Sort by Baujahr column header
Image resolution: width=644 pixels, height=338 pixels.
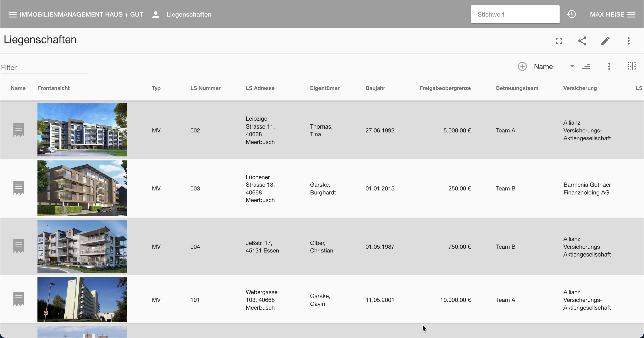click(x=375, y=88)
